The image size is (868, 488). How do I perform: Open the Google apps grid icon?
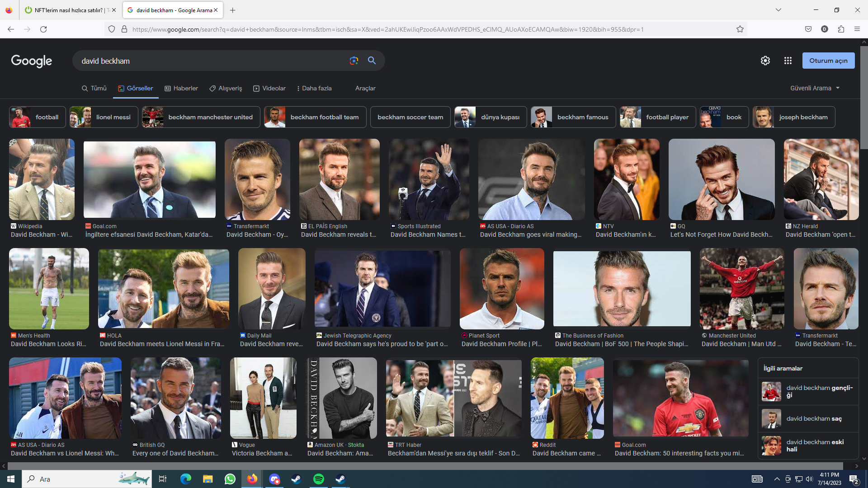788,61
